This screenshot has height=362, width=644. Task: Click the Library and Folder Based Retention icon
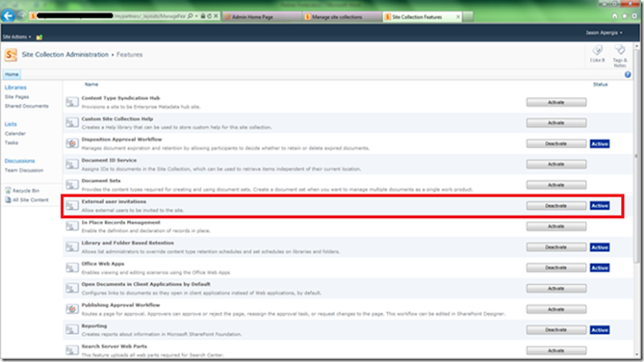coord(72,247)
